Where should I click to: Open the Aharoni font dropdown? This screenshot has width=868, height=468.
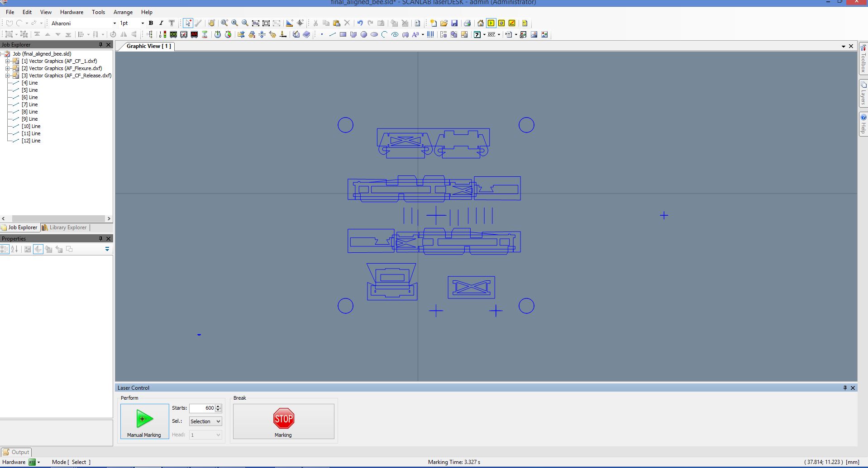pyautogui.click(x=114, y=23)
